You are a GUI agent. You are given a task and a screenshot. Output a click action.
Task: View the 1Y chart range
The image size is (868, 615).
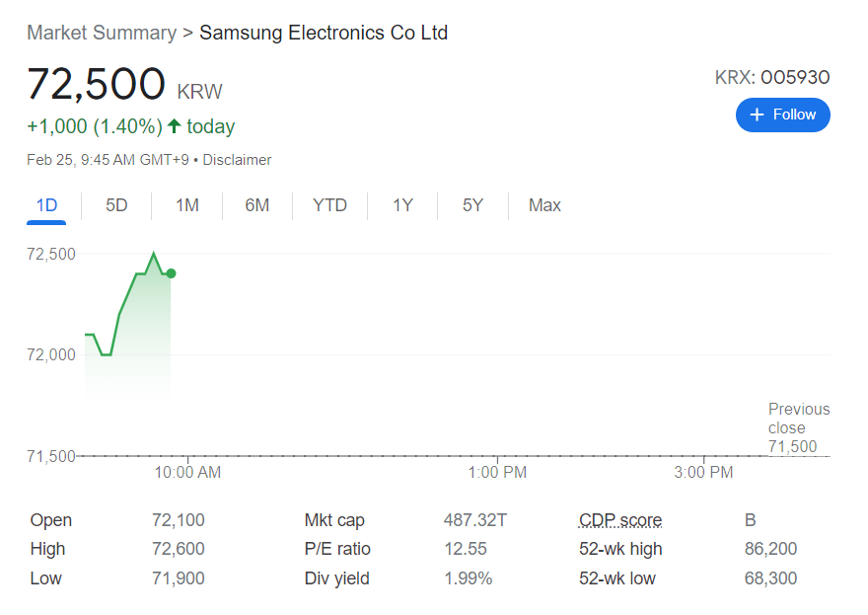coord(402,205)
